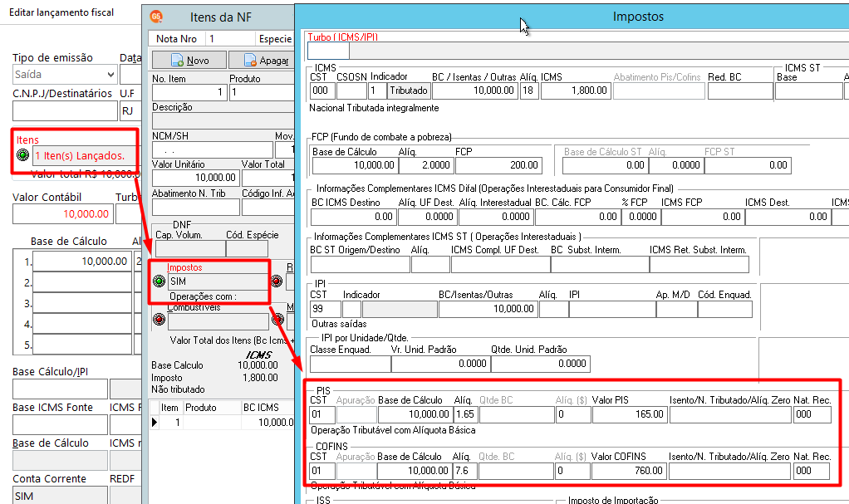Viewport: 849px width, 504px height.
Task: Click the COFINS CST field showing 01
Action: pyautogui.click(x=322, y=471)
